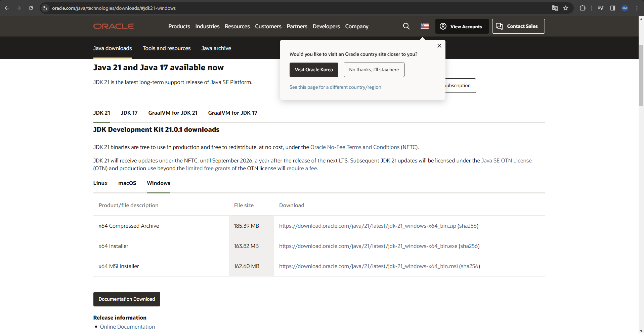Viewport: 644px width, 333px height.
Task: Download jdk-21_windows-x64_bin.zip link
Action: coord(368,226)
